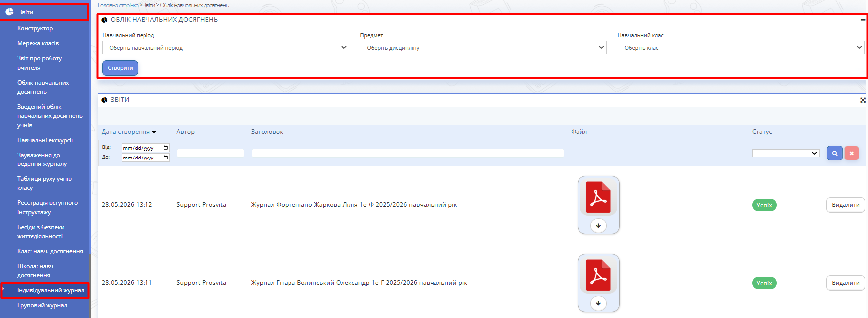This screenshot has height=318, width=868.
Task: Open Предмет discipline dropdown
Action: click(x=483, y=48)
